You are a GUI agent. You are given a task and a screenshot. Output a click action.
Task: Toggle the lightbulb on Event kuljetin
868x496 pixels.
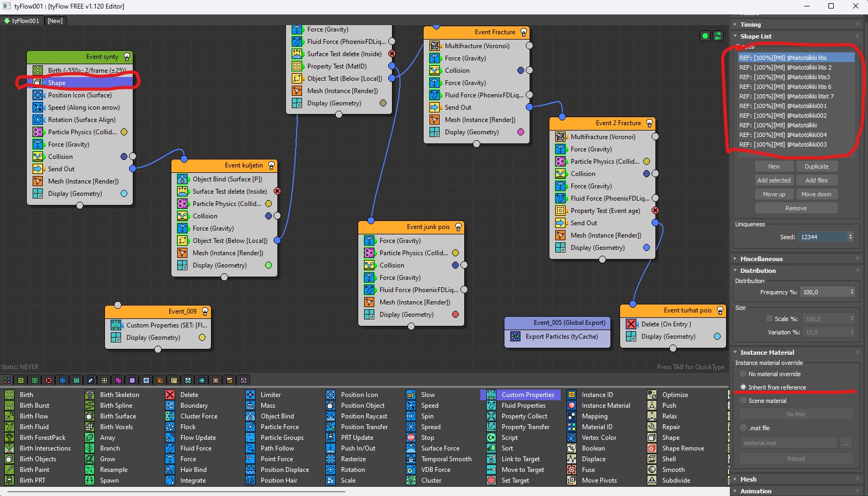[x=271, y=165]
